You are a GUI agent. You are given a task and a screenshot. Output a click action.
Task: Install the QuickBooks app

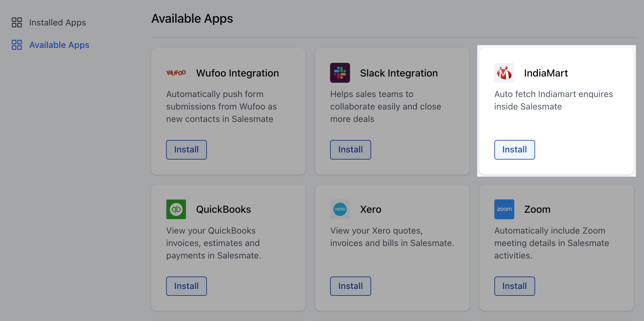pos(186,286)
